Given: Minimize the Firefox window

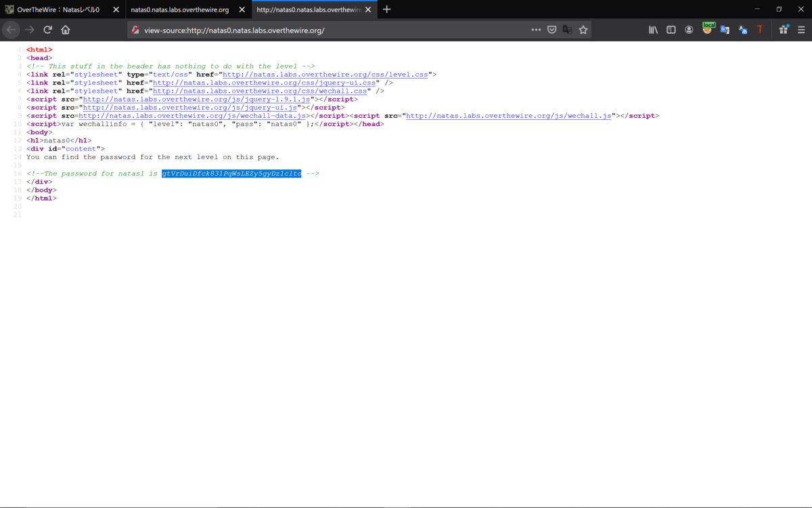Looking at the screenshot, I should [757, 9].
